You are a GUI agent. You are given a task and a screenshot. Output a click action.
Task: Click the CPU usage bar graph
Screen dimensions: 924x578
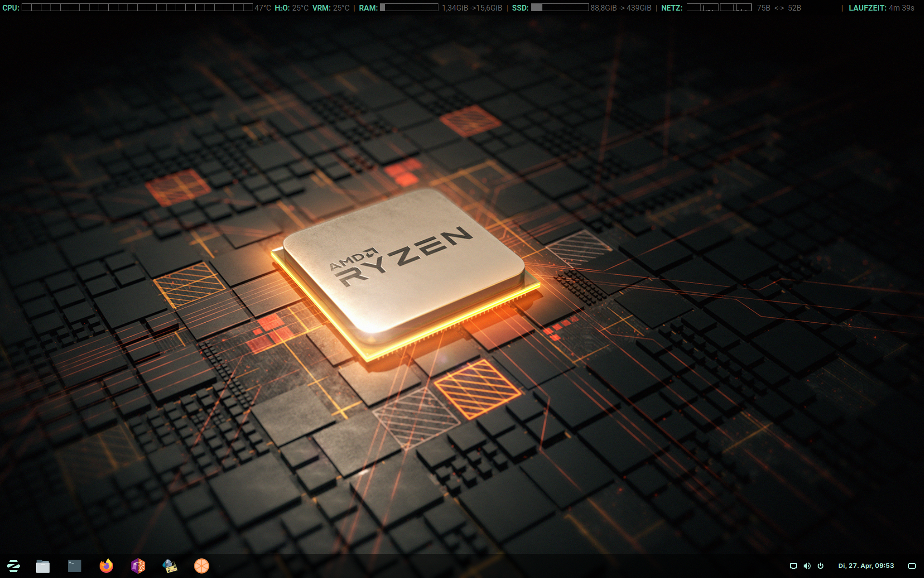(137, 8)
